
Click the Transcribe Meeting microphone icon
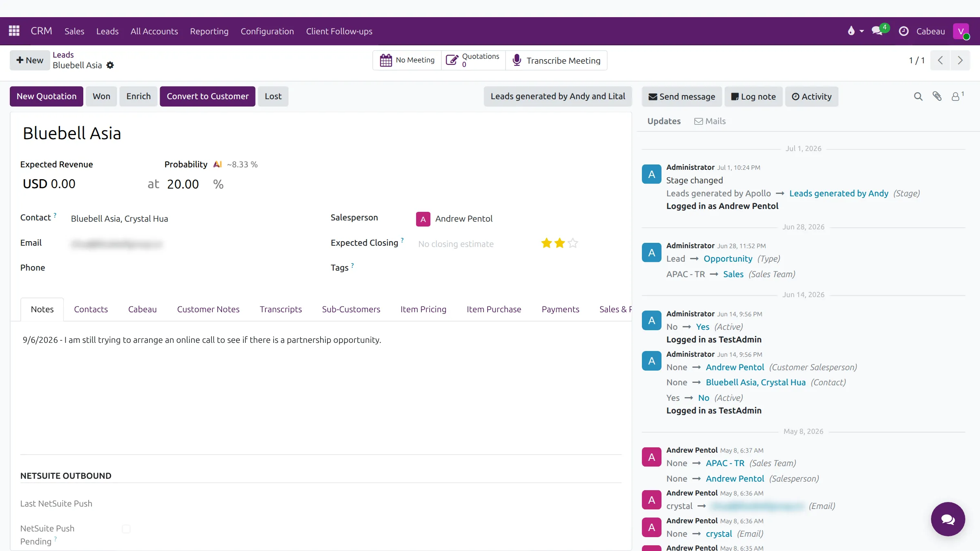pos(517,60)
